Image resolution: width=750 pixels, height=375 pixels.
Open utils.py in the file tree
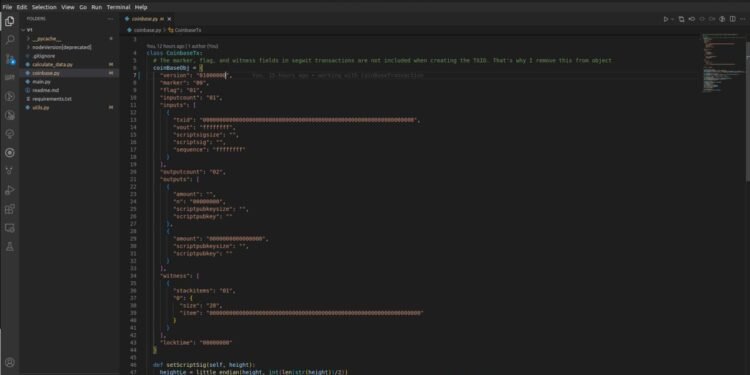[41, 108]
